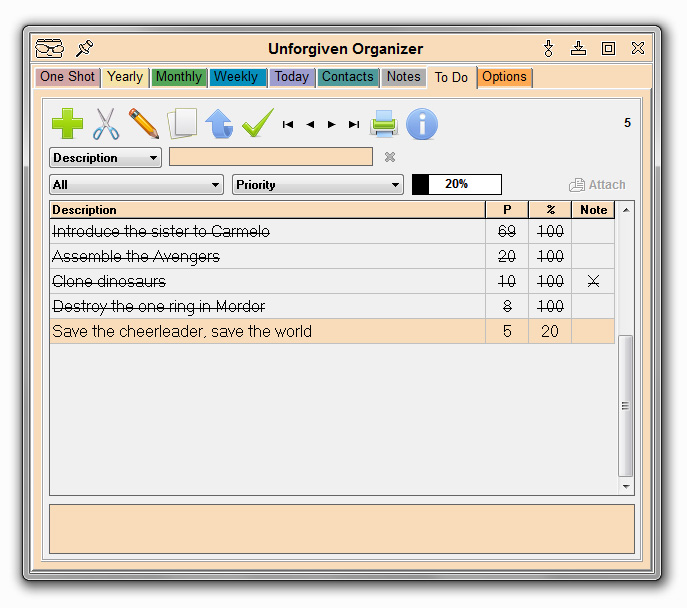The image size is (687, 608).
Task: Click the organizer logo icon in title bar
Action: [50, 48]
